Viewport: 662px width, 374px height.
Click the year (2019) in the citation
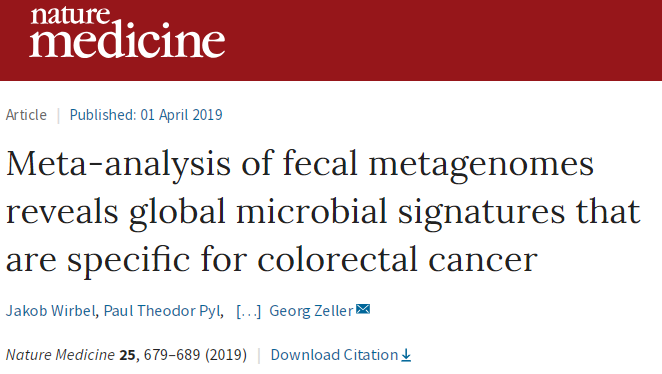tap(226, 355)
